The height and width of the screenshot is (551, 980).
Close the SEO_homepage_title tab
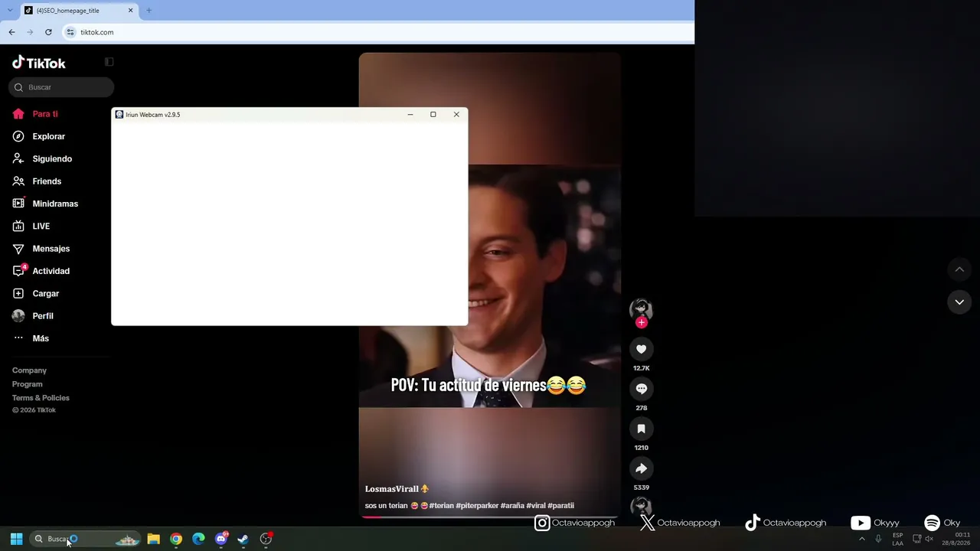tap(130, 11)
